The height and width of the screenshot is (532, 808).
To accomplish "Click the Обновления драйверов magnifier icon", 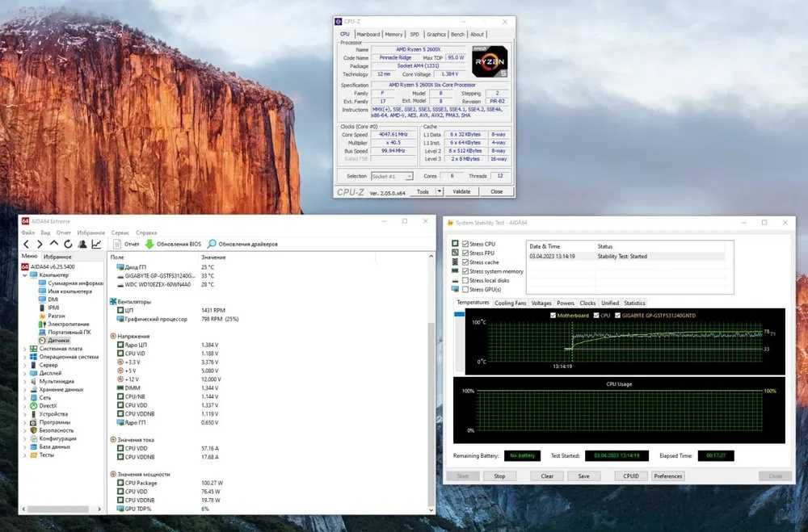I will point(211,244).
